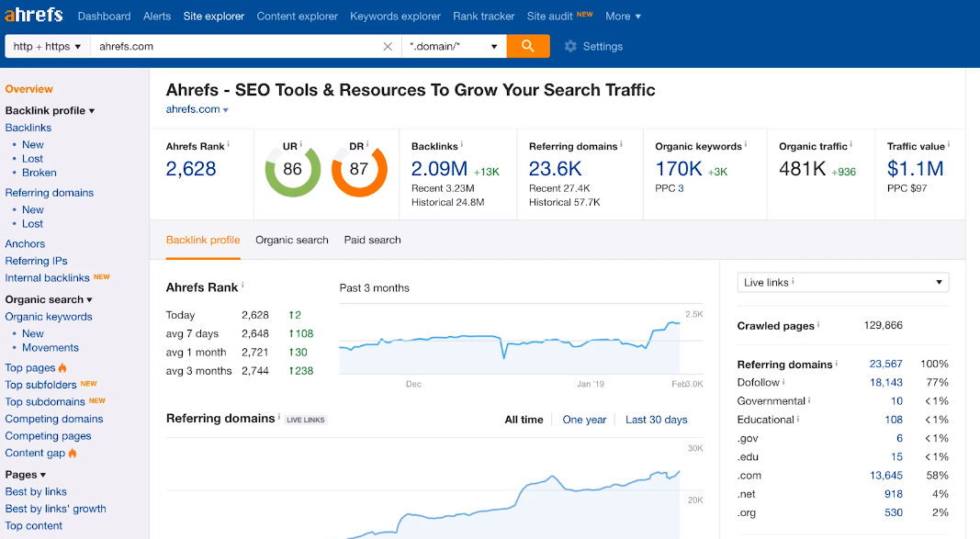
Task: Open the More menu dropdown
Action: click(x=623, y=17)
